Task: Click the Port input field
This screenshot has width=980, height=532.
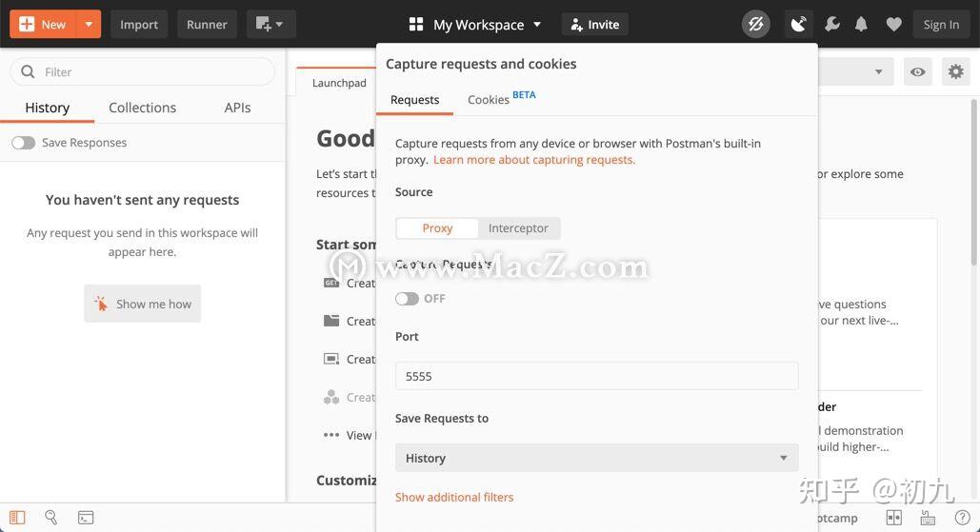Action: [597, 376]
